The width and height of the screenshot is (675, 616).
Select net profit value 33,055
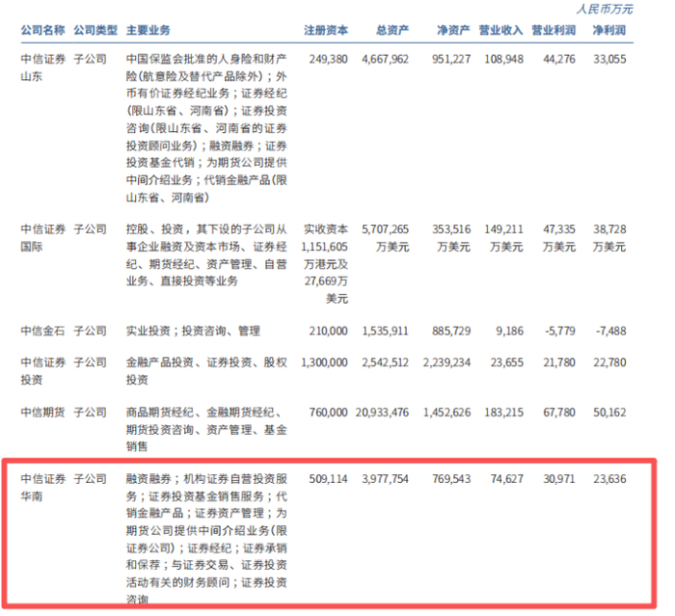[x=609, y=59]
